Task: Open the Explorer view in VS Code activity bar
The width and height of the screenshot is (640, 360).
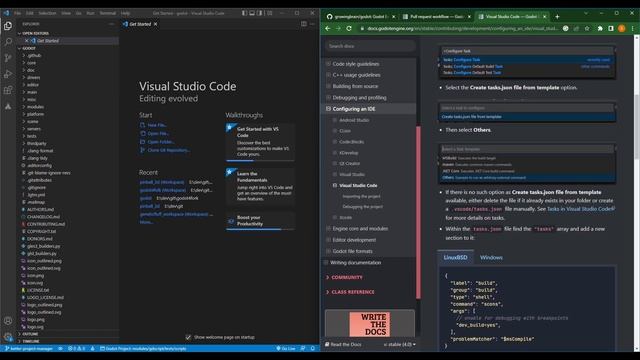Action: click(x=8, y=26)
